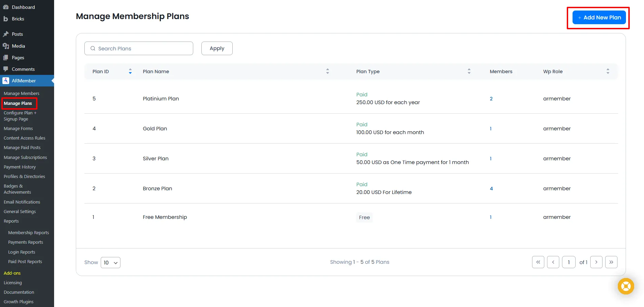Sort table by Plan Name arrows
Screen dimensions: 644x307
click(327, 71)
